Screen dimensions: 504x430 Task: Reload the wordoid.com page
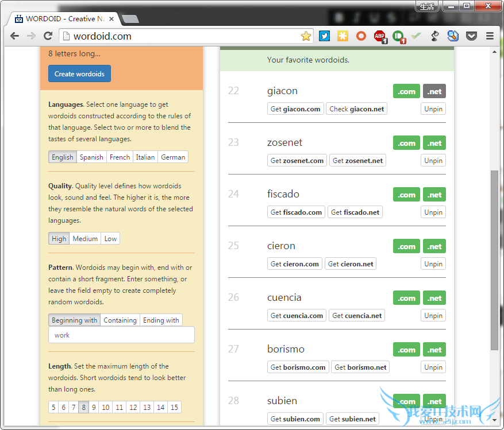48,36
